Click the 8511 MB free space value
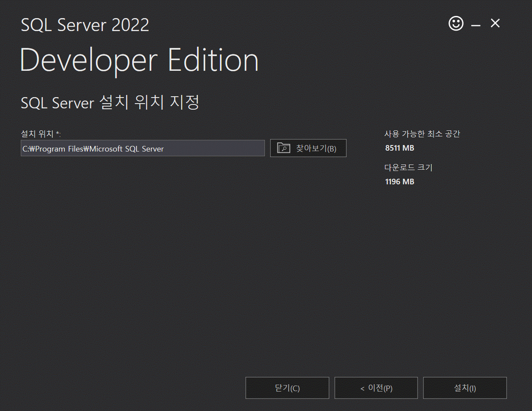532x411 pixels. [399, 148]
